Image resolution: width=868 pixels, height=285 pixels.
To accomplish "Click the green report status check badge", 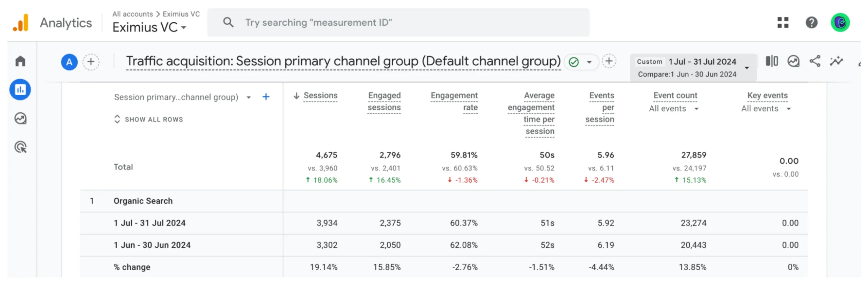I will point(574,62).
